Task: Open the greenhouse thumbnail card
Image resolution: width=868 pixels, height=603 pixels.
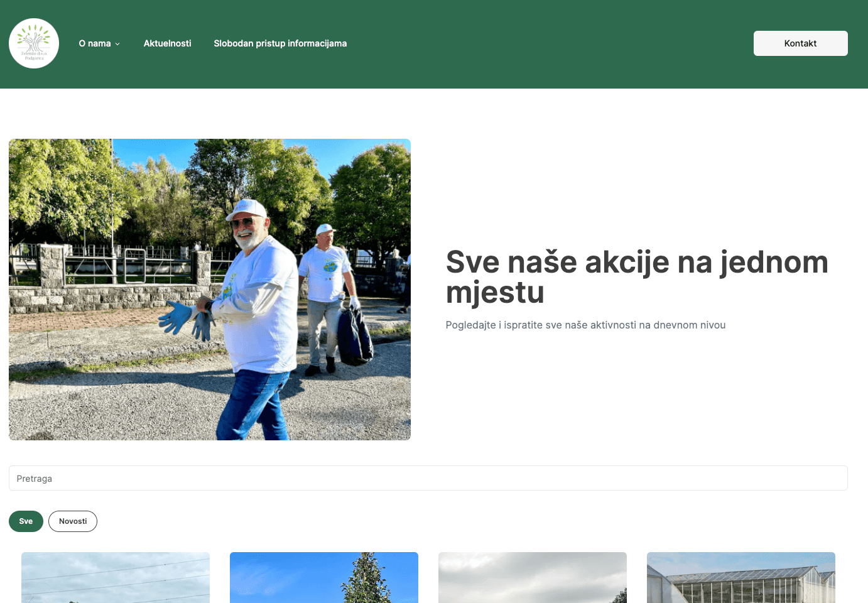Action: (741, 578)
